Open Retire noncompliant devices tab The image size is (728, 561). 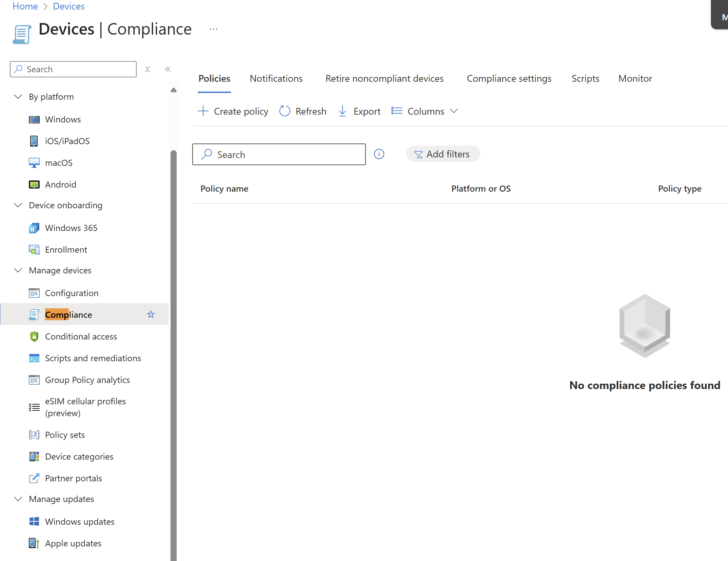click(x=385, y=78)
